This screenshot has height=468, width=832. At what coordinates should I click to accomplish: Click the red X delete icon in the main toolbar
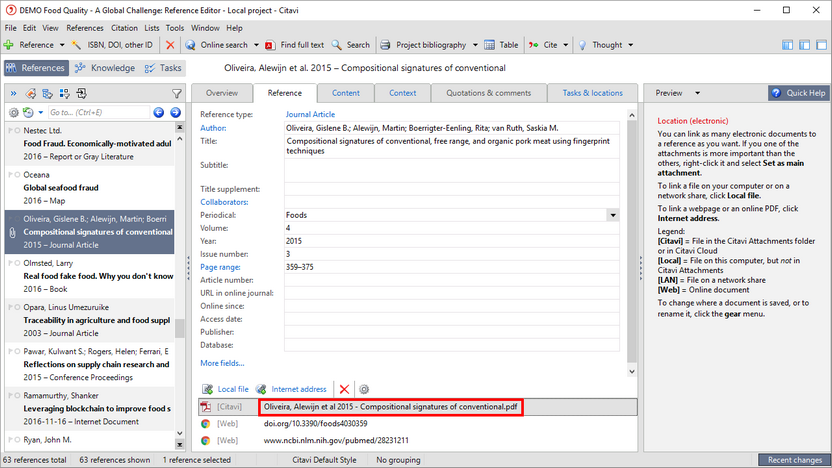tap(170, 45)
